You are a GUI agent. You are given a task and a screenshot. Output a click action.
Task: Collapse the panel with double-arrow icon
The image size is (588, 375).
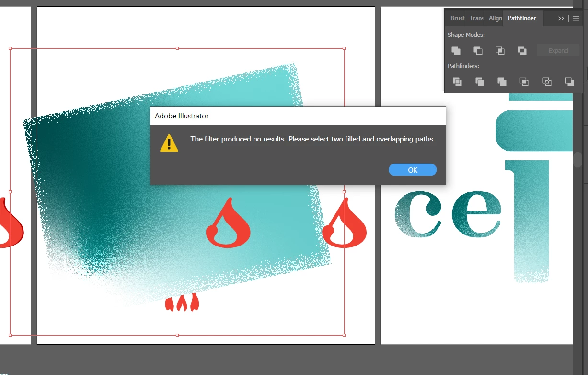point(561,18)
